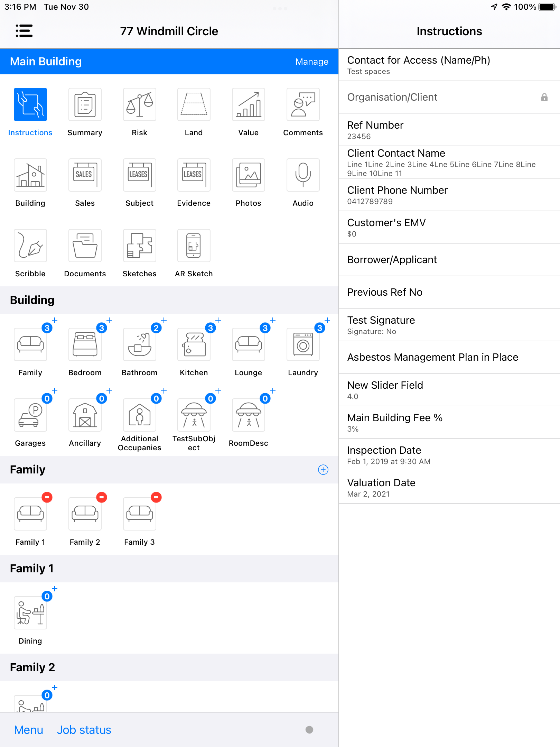Viewport: 560px width, 747px height.
Task: Select the Laundry washing machine icon
Action: [303, 344]
